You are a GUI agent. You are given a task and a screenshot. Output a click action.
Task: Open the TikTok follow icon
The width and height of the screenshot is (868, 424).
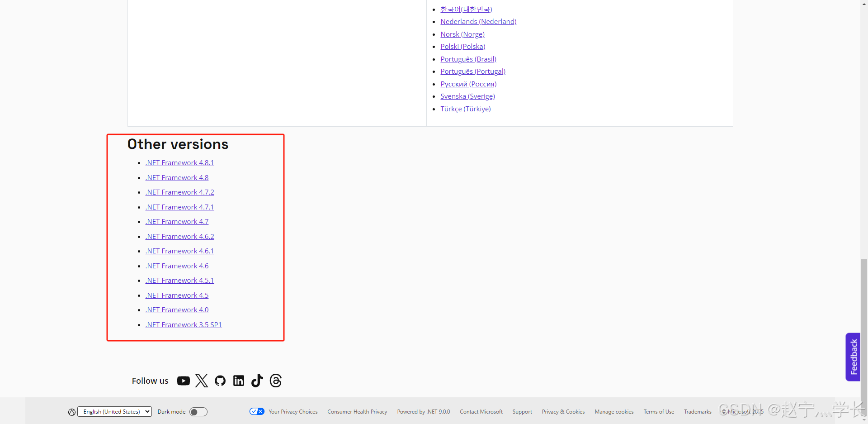(257, 381)
